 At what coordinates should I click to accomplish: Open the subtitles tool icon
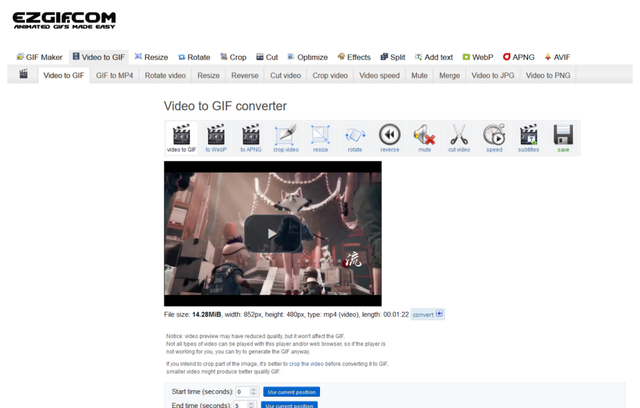click(x=529, y=138)
